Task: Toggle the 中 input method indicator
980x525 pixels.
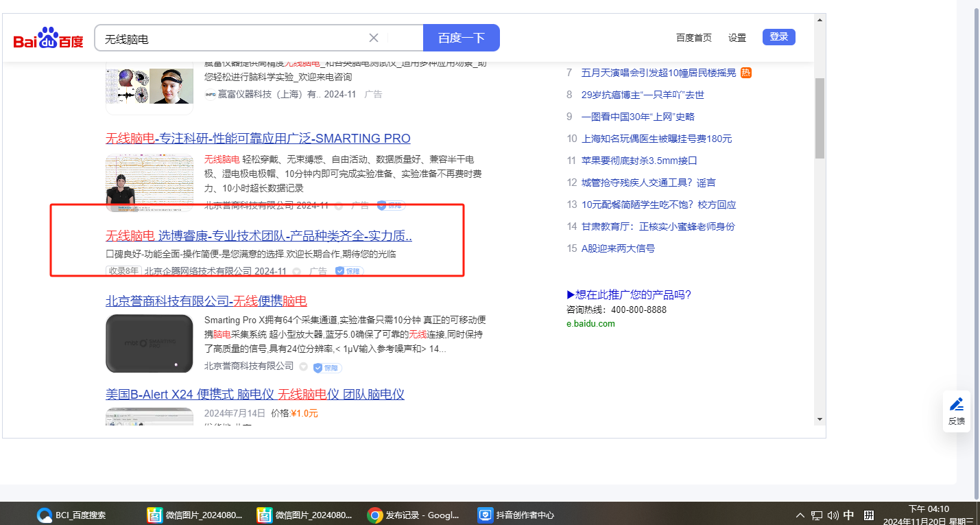Action: pyautogui.click(x=849, y=515)
